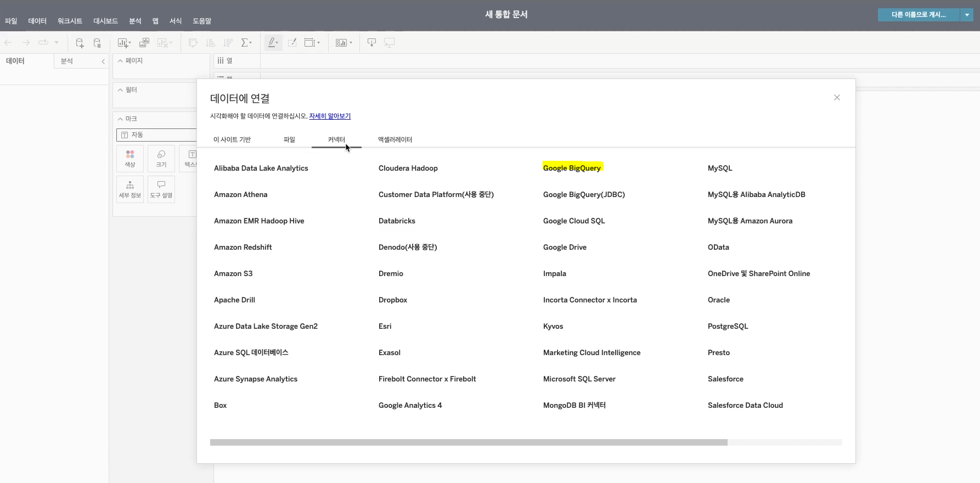Click the 세부 정보 detail marks button
This screenshot has width=980, height=483.
pos(130,189)
